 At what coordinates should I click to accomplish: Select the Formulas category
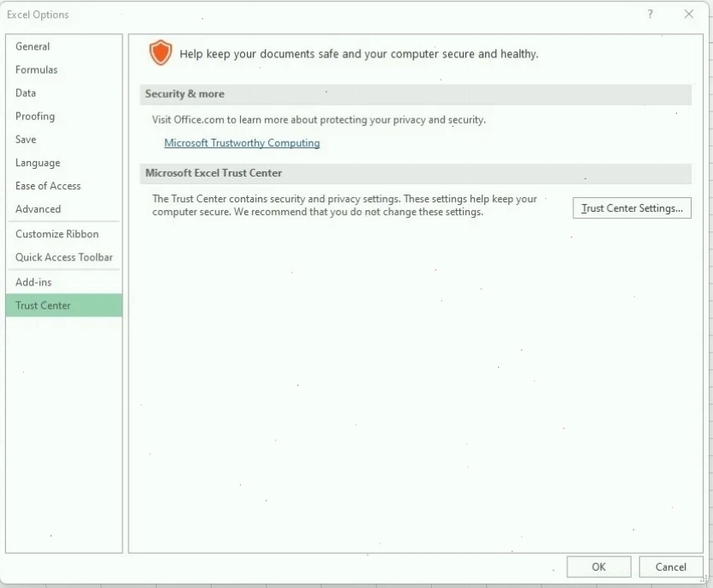(63, 69)
